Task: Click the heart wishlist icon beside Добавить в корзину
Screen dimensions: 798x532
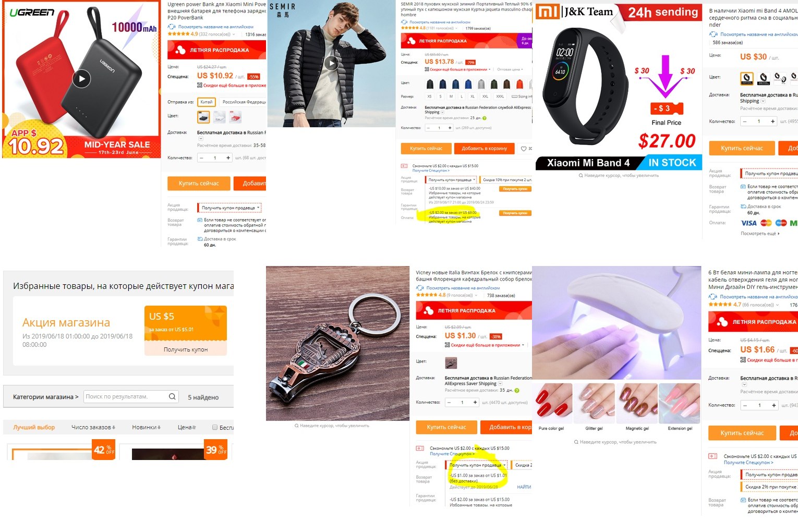Action: (524, 149)
